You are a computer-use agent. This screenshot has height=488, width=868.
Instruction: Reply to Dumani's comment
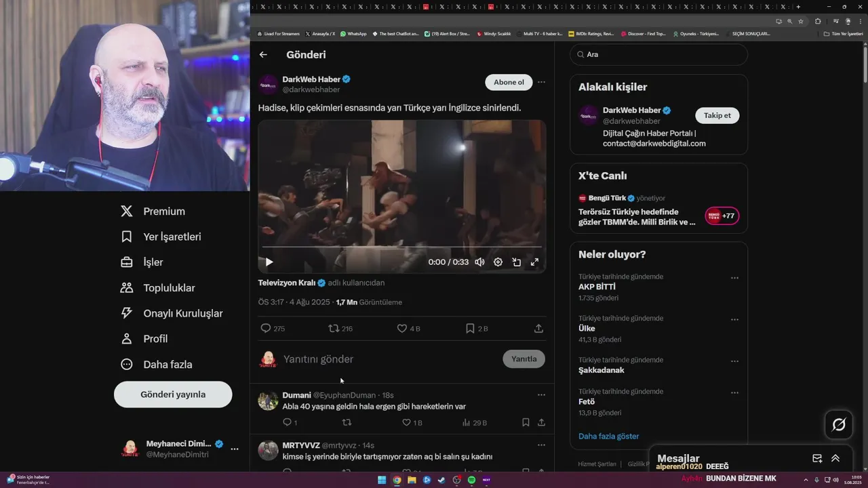287,422
